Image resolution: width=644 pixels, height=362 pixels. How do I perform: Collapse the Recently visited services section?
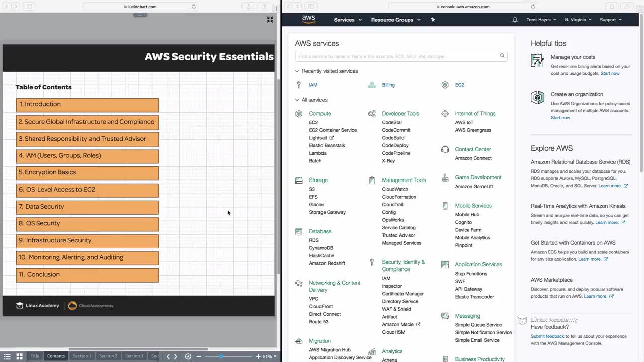(x=327, y=71)
